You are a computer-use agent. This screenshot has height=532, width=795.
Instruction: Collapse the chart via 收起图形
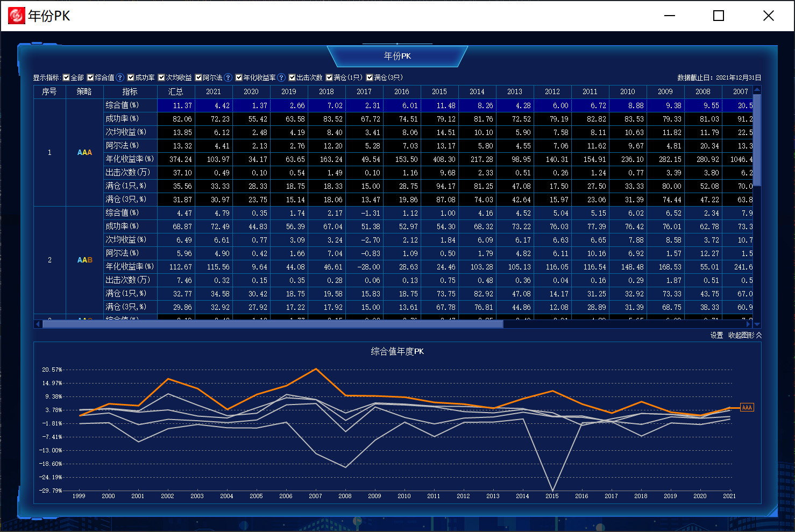point(744,335)
